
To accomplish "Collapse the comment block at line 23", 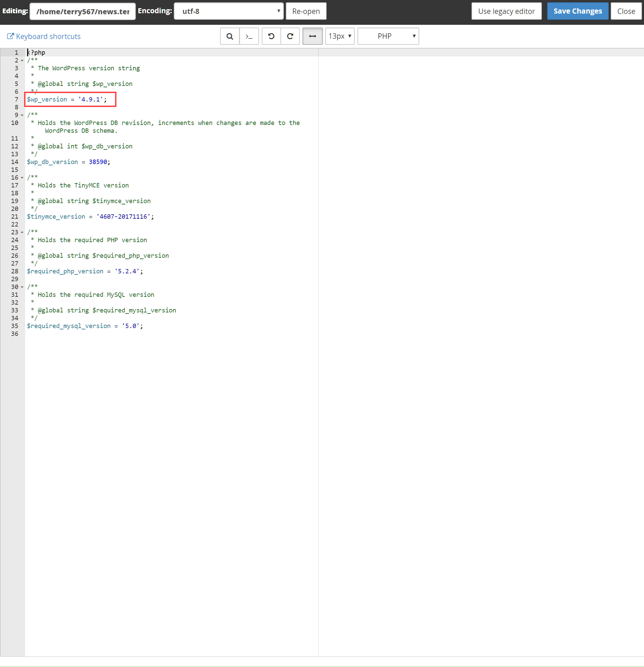I will tap(22, 232).
